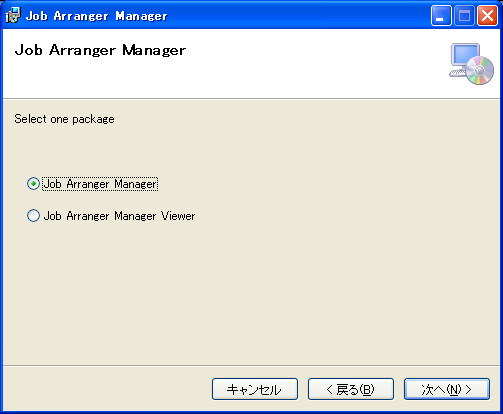Click the 'Select one package' text
The image size is (503, 414).
coord(64,119)
